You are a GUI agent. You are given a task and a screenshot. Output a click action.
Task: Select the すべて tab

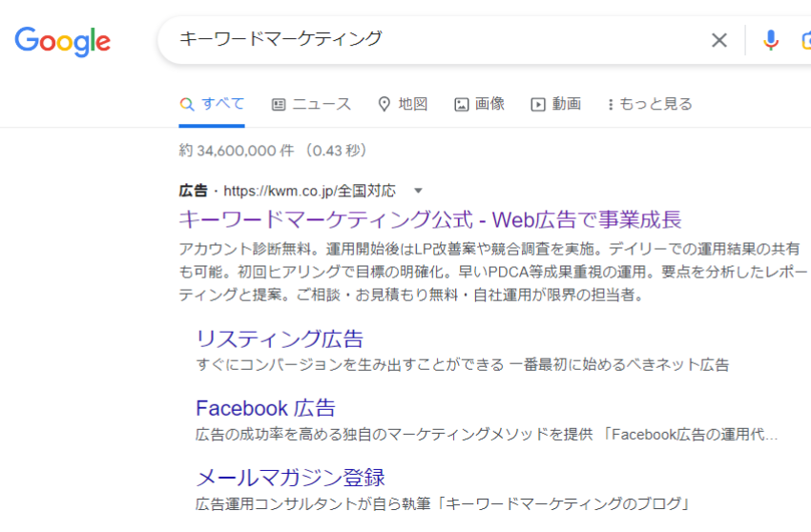212,104
